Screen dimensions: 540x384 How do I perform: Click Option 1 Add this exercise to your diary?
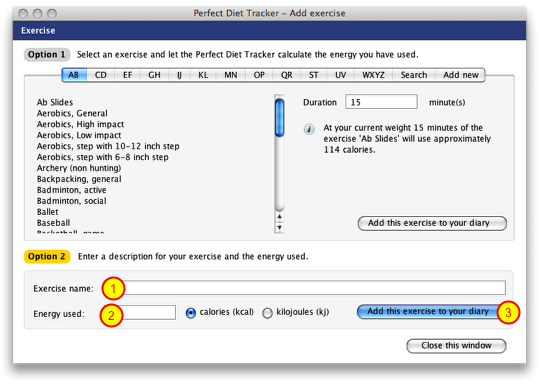(x=432, y=223)
